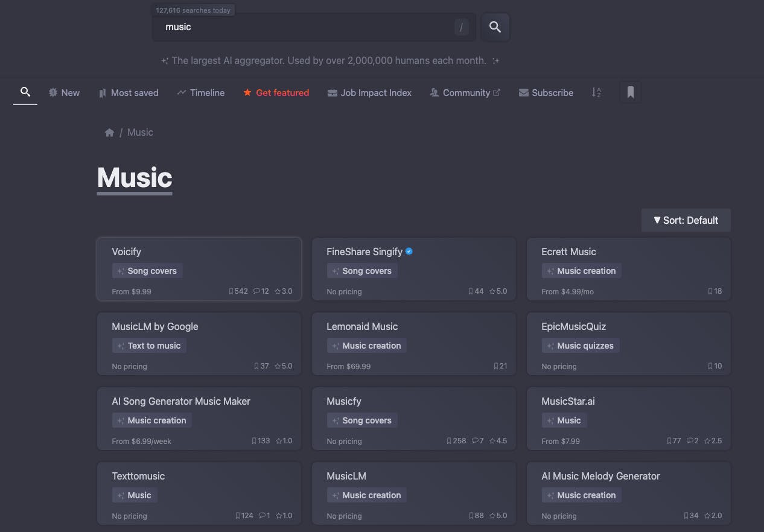Click Song covers tag on FineShare Singify

(x=362, y=271)
